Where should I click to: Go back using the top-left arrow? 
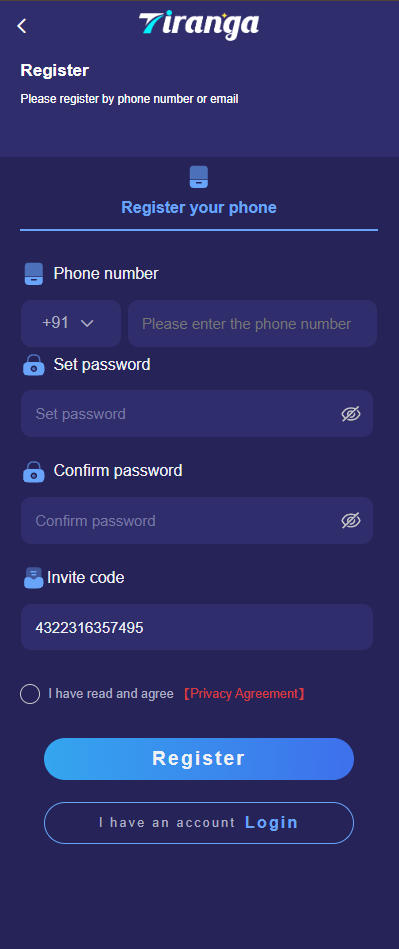tap(22, 25)
